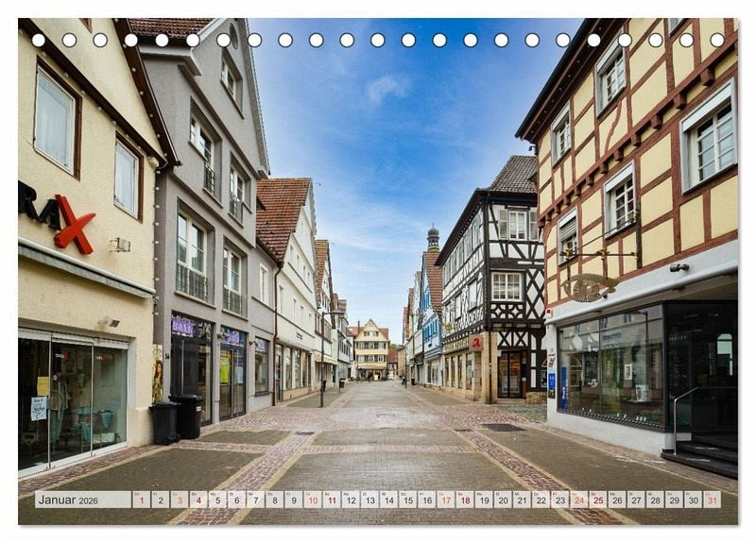
Task: Select day 11 in calendar strip
Action: 332,500
